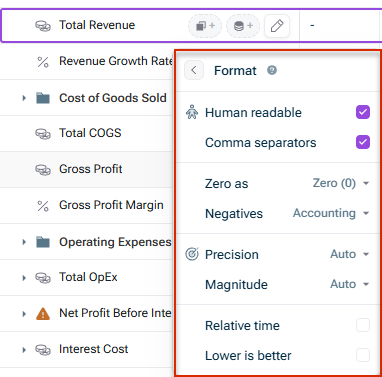382x377 pixels.
Task: Open the Negatives Accounting dropdown
Action: 331,213
